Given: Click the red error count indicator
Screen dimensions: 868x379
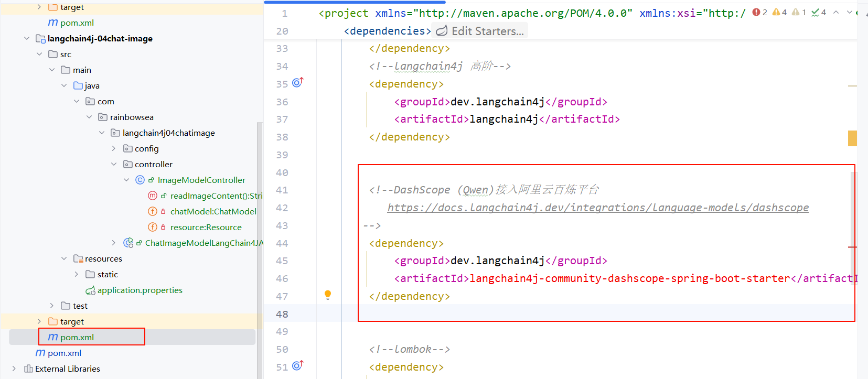Looking at the screenshot, I should coord(759,12).
